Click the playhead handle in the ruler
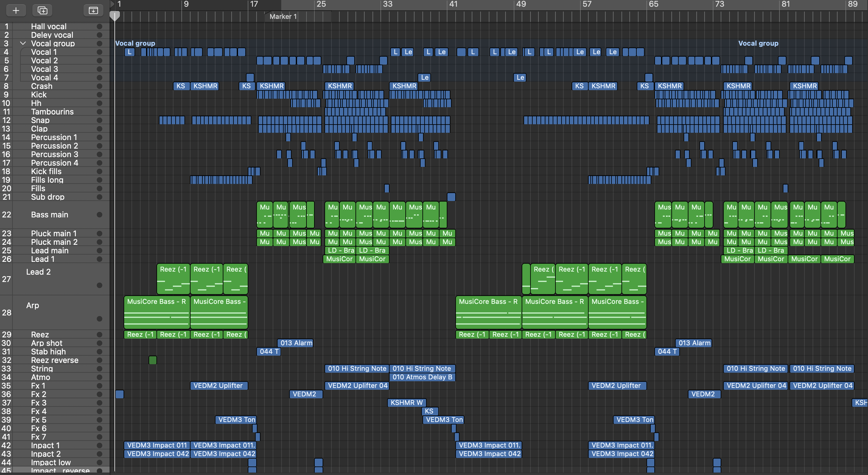 coord(114,16)
